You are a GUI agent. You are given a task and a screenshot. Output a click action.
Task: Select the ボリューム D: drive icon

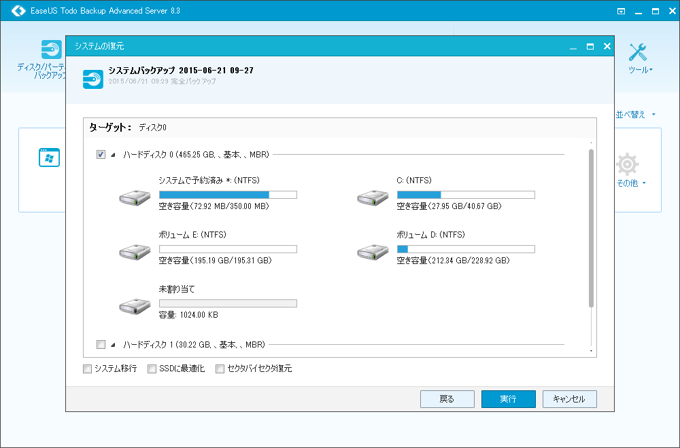coord(373,252)
